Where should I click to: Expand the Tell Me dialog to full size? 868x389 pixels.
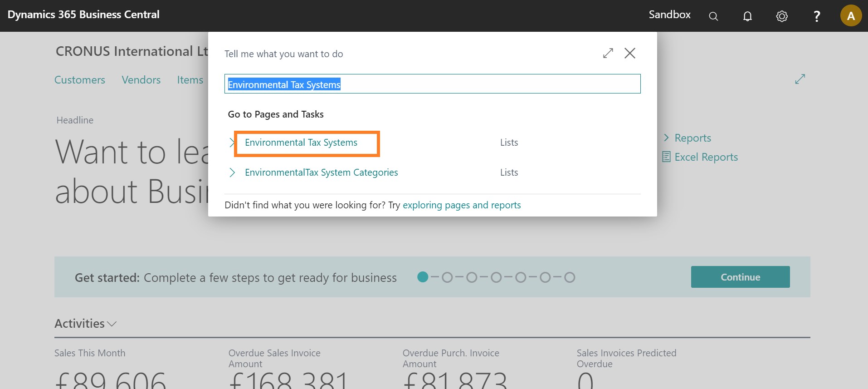[608, 54]
